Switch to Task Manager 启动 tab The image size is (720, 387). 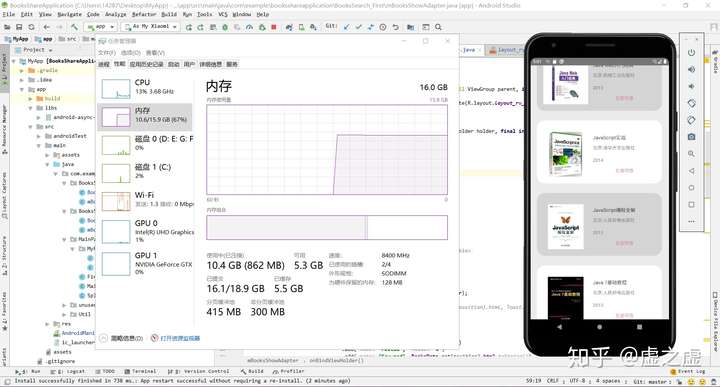174,64
